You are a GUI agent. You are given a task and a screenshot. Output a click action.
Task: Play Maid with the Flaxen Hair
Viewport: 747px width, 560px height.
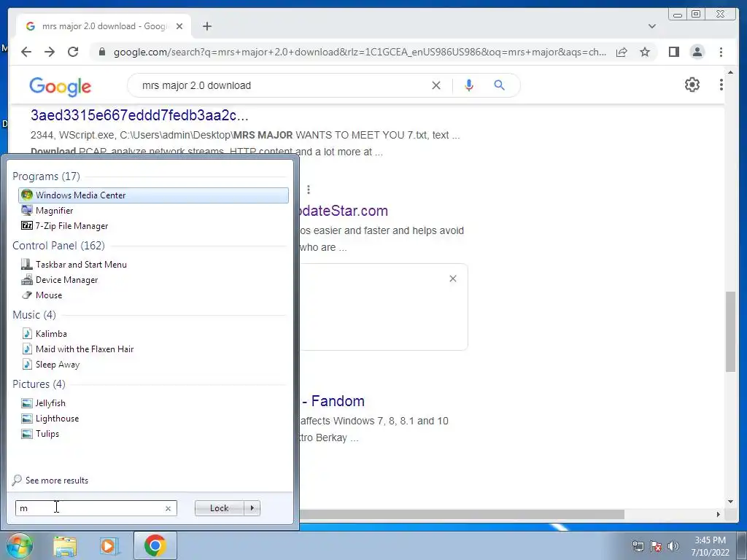click(85, 349)
